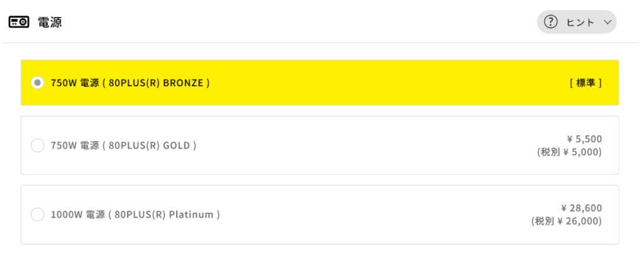Click the 電源 section heading
This screenshot has width=644, height=261.
50,22
